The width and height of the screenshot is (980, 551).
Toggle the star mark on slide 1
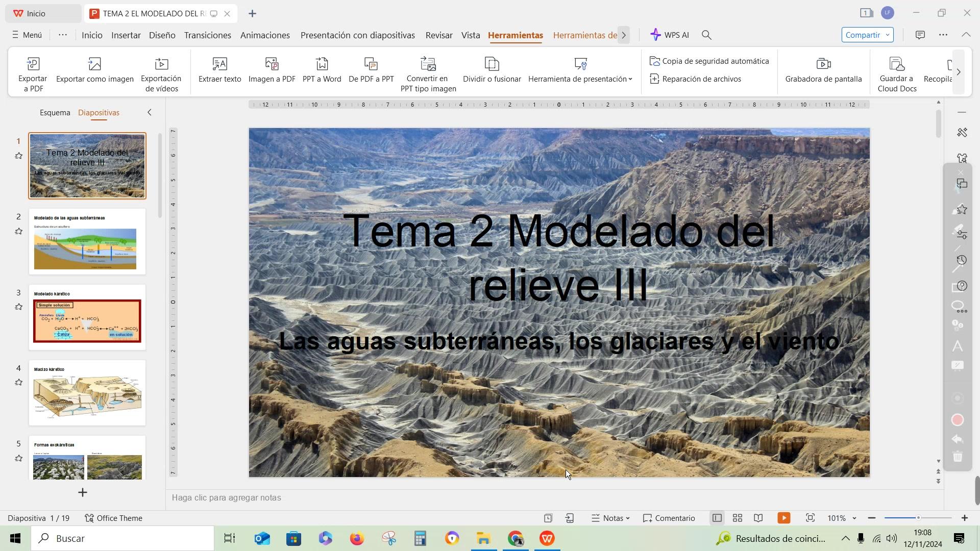coord(19,156)
